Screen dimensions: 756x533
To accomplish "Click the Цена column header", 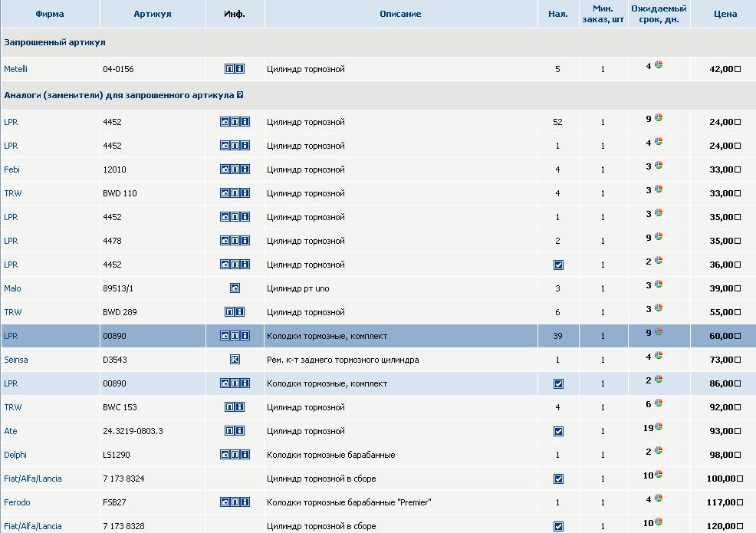I will click(725, 14).
